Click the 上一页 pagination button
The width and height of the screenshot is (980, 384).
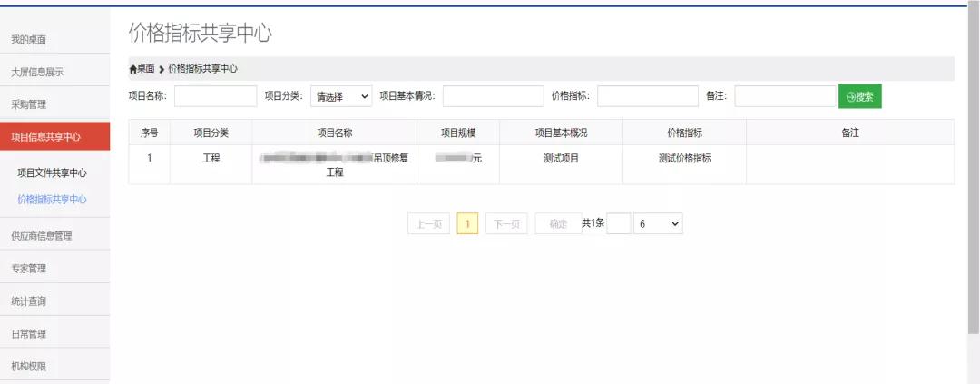(428, 224)
